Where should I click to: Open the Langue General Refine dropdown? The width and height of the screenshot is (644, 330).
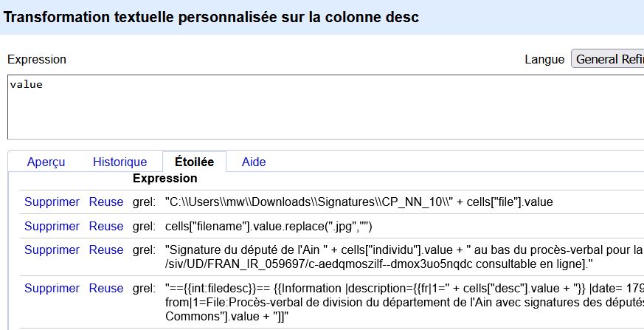[x=608, y=59]
